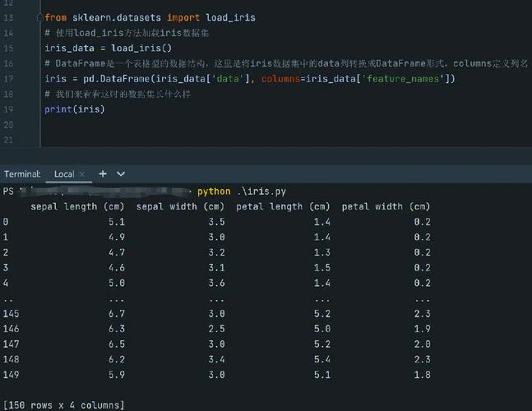Add a new terminal session
This screenshot has height=411, width=532.
(103, 173)
